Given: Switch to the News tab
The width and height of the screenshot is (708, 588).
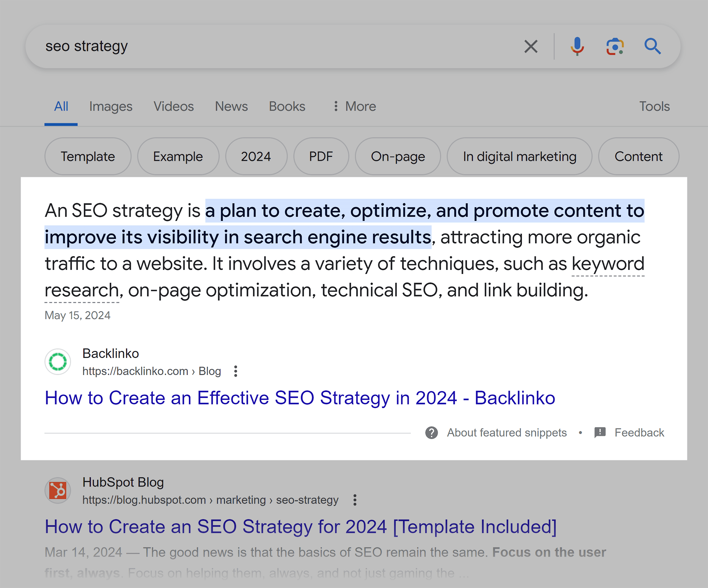Looking at the screenshot, I should pyautogui.click(x=231, y=106).
